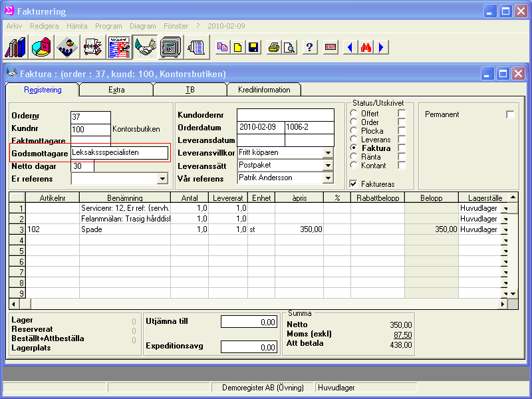Image resolution: width=532 pixels, height=399 pixels.
Task: Expand the Leveransvillkor dropdown
Action: point(327,153)
